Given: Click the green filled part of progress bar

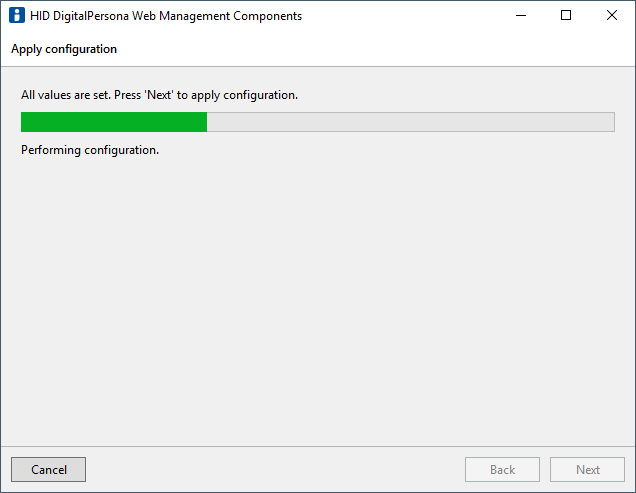Looking at the screenshot, I should pyautogui.click(x=113, y=122).
